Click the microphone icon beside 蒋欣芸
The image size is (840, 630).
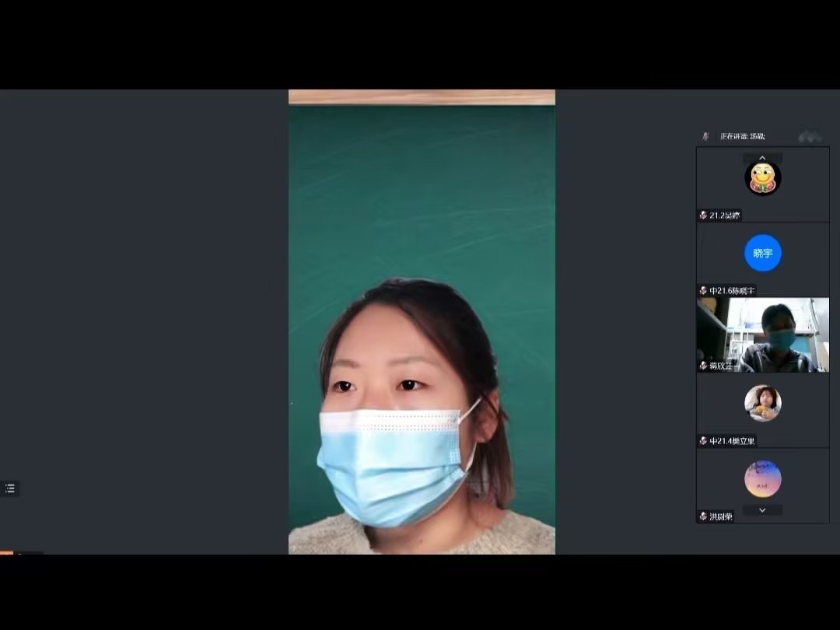click(x=703, y=366)
